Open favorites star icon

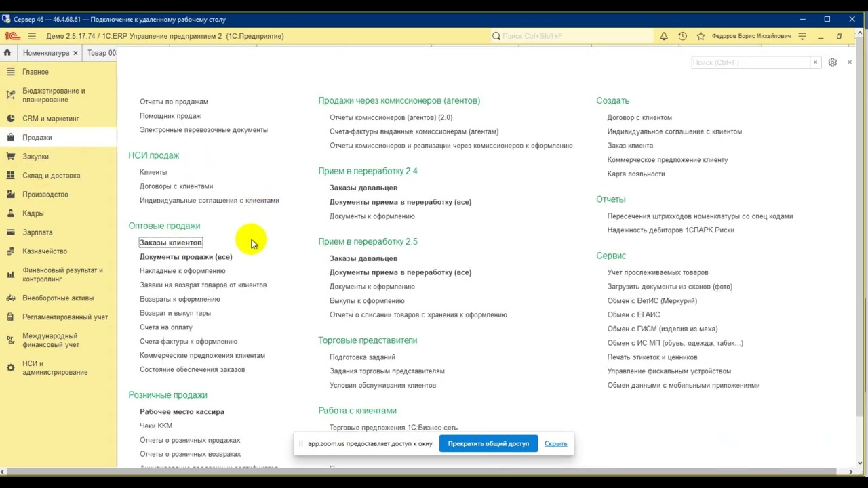[701, 36]
